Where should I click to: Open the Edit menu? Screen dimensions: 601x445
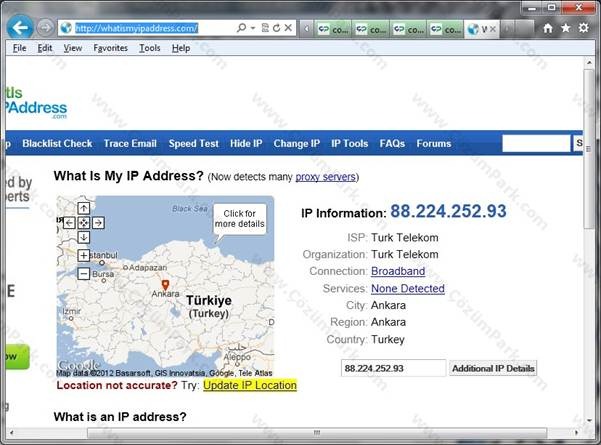[x=44, y=48]
